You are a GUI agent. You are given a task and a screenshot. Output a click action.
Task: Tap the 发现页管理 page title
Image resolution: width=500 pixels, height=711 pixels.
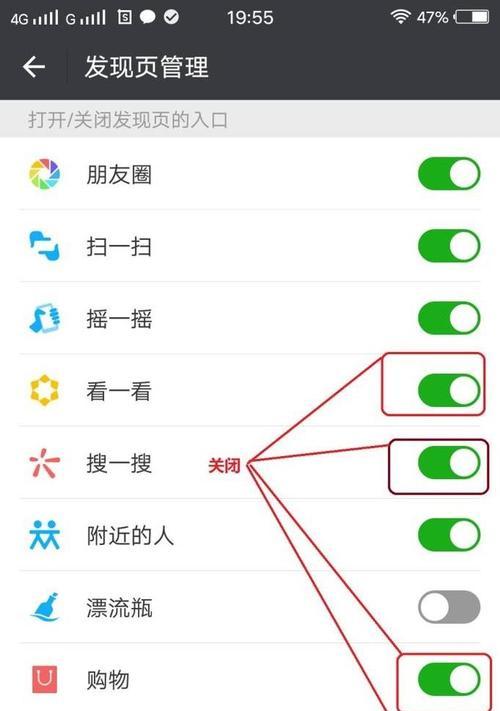point(146,67)
